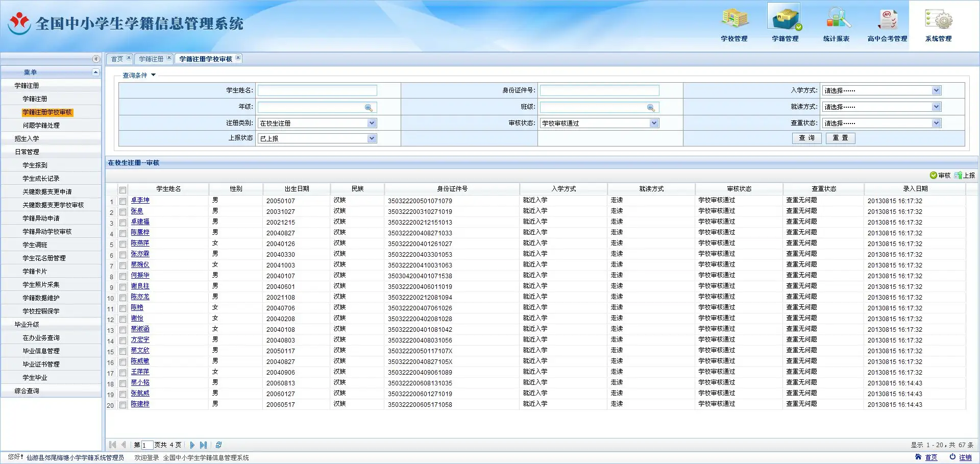The image size is (980, 464).
Task: Go to first page of results
Action: [x=113, y=445]
